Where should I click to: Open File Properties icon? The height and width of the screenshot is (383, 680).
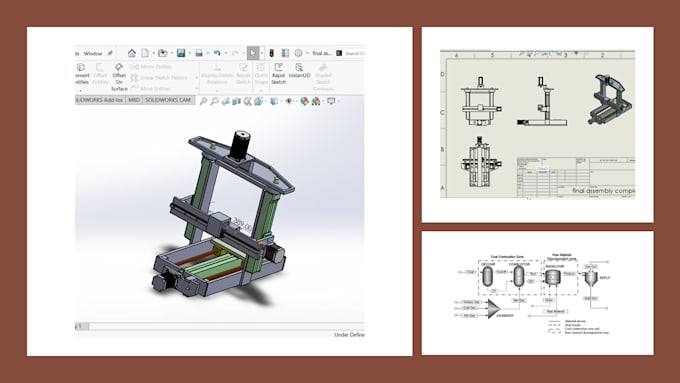pos(285,53)
